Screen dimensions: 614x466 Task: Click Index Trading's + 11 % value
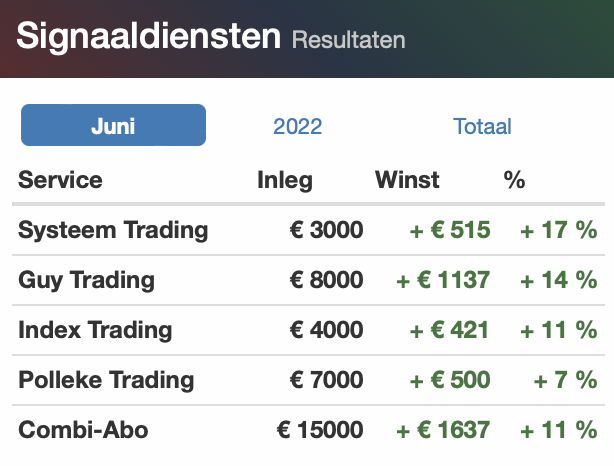(558, 330)
